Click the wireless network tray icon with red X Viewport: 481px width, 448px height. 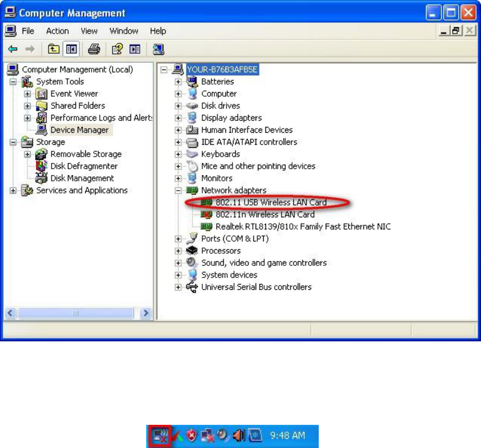click(x=159, y=436)
